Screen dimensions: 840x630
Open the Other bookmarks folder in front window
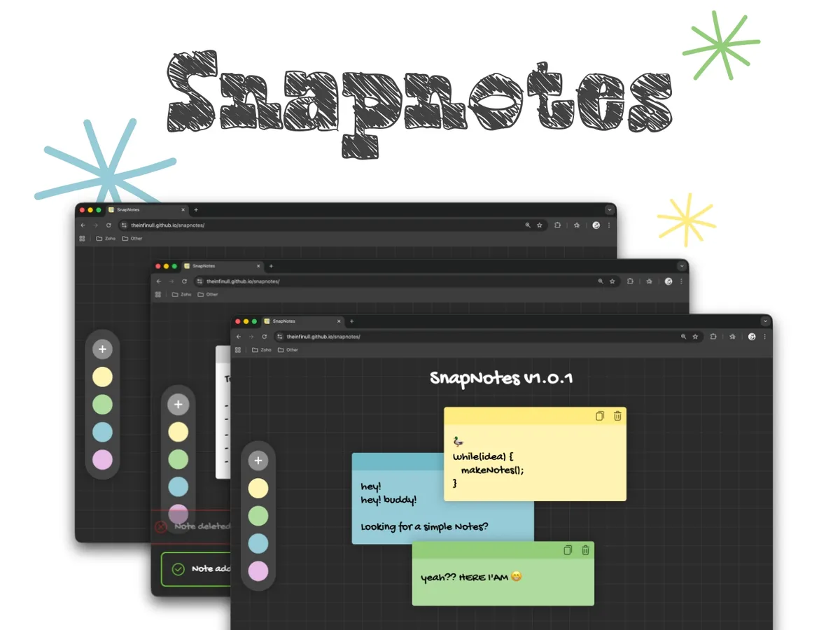(x=288, y=350)
